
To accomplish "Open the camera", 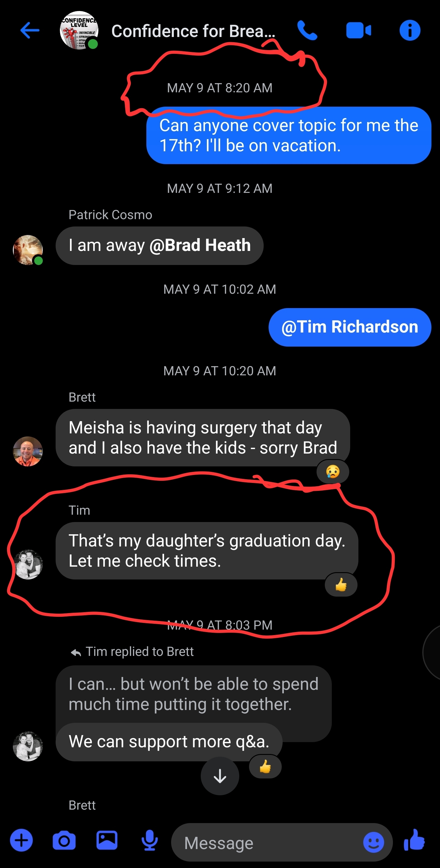I will point(64,840).
